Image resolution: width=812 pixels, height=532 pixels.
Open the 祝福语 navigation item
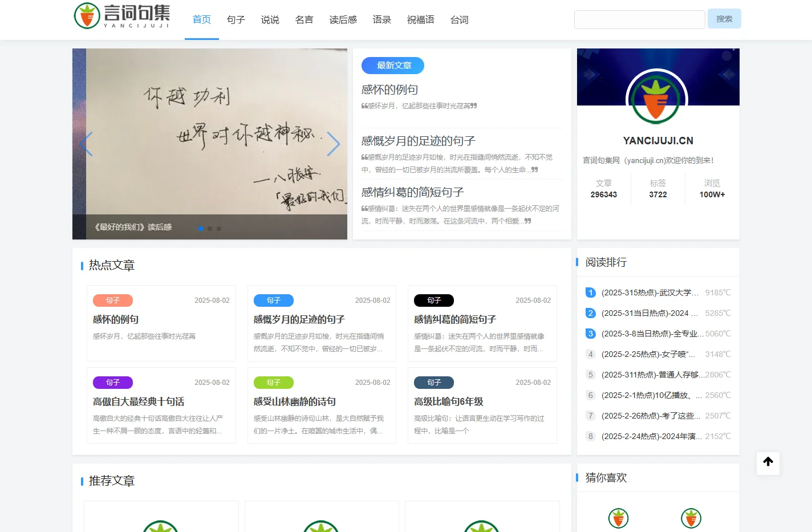(421, 20)
